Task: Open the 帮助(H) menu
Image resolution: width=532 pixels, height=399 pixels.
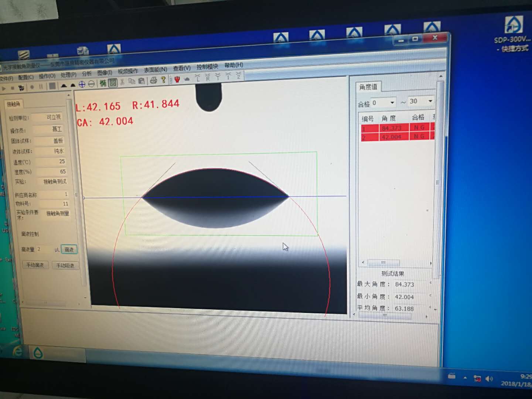Action: pyautogui.click(x=233, y=65)
